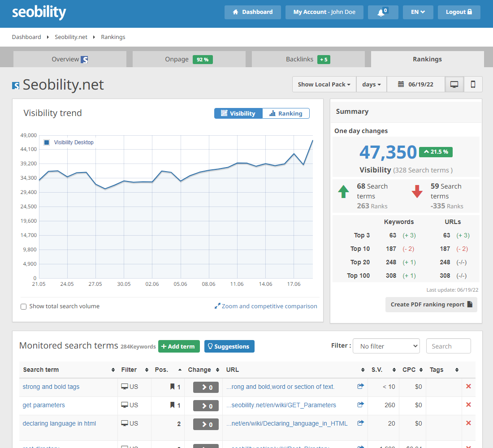Open external link for GET_Parameters URL
This screenshot has width=493, height=448.
tap(360, 405)
